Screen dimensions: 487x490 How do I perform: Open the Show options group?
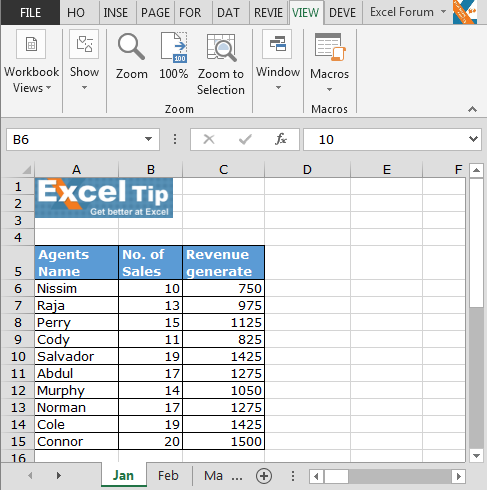point(84,61)
